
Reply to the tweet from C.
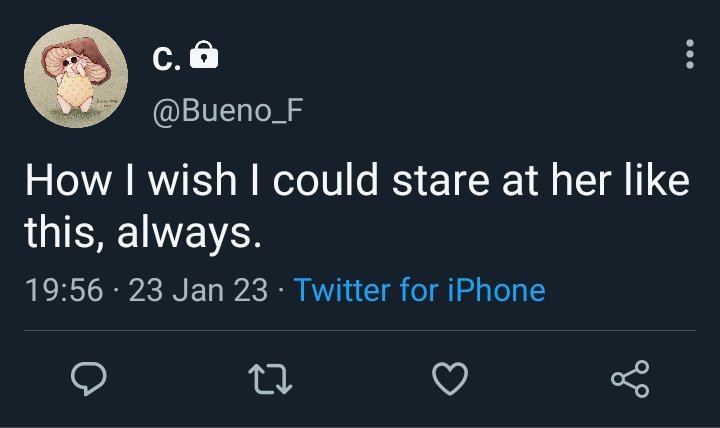89,378
